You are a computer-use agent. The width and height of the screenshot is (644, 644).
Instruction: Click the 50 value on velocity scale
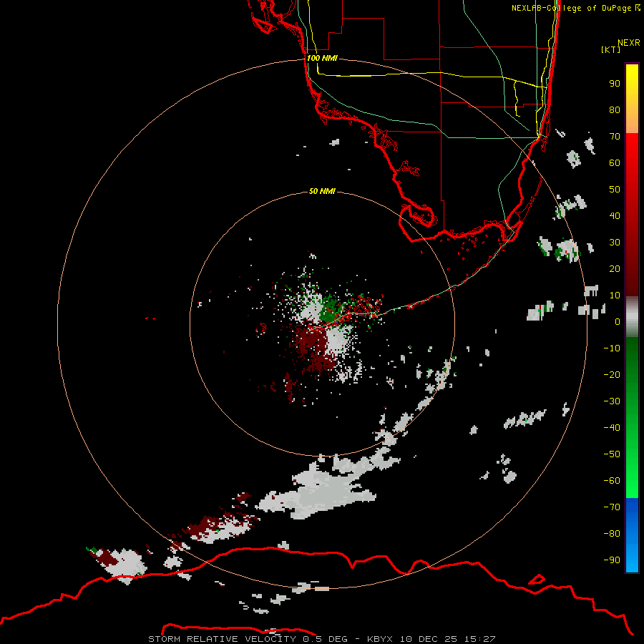(x=615, y=190)
